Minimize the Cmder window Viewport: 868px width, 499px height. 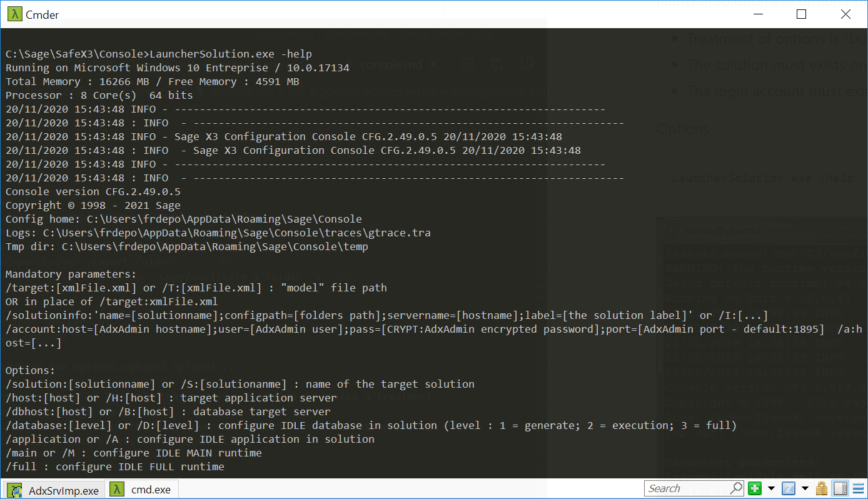(757, 14)
